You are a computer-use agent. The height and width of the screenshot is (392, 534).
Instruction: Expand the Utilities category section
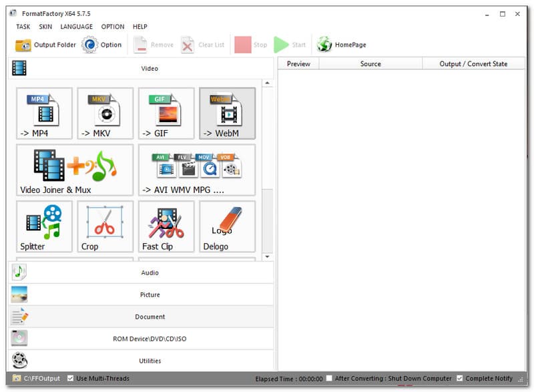[x=141, y=361]
